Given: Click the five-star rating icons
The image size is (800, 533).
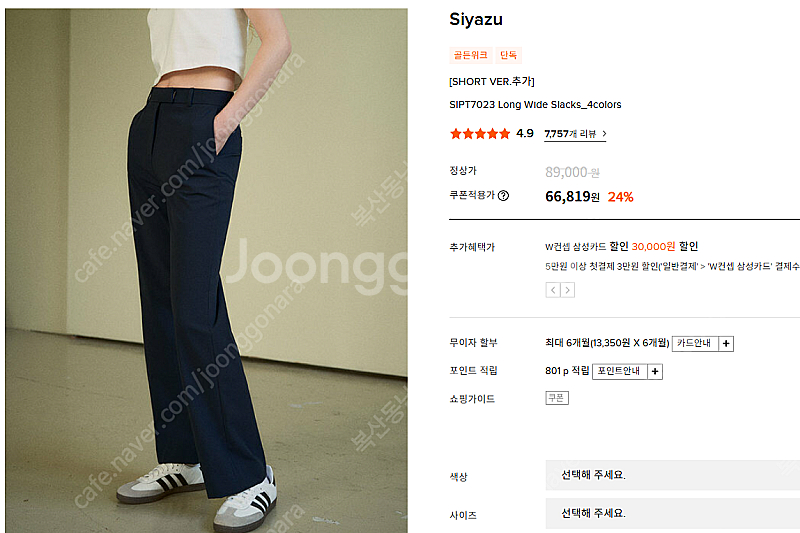Looking at the screenshot, I should tap(480, 134).
